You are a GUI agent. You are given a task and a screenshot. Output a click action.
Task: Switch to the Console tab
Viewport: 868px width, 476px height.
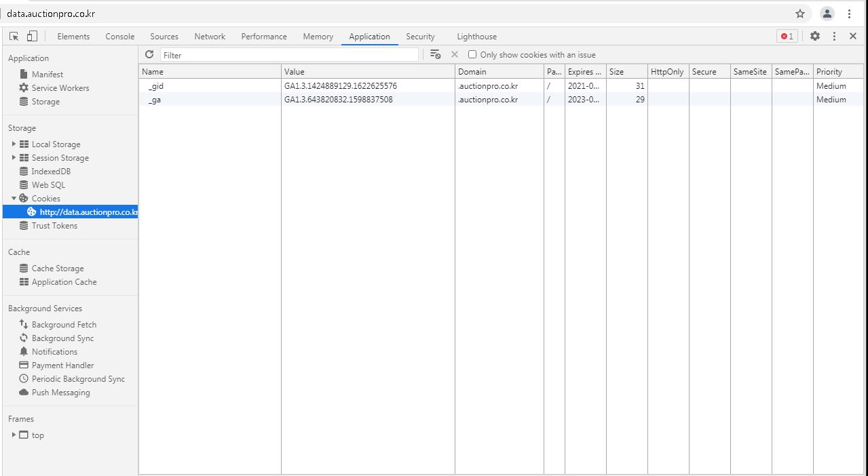[x=119, y=37]
